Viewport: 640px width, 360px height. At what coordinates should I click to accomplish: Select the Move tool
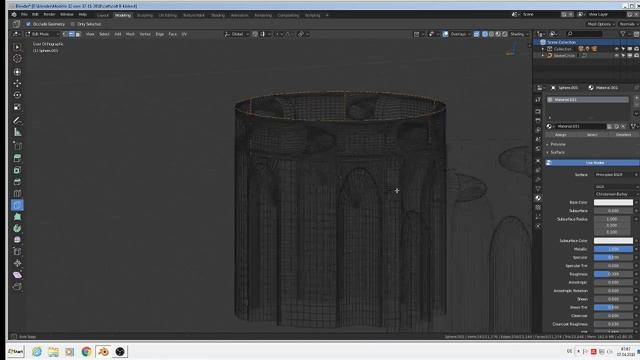(x=17, y=83)
